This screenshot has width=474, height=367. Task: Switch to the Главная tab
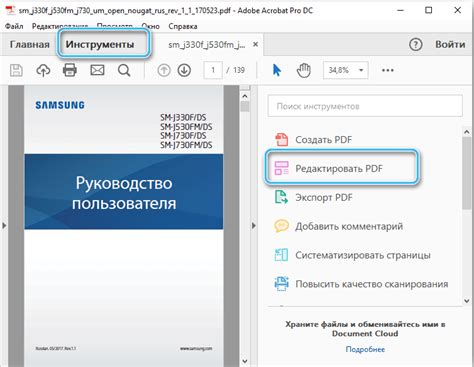pos(30,44)
